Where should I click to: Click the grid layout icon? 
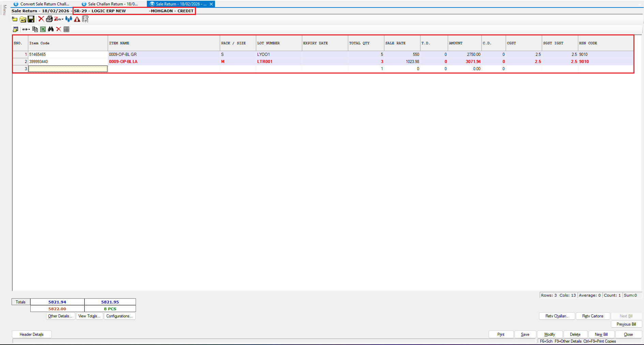pos(66,29)
